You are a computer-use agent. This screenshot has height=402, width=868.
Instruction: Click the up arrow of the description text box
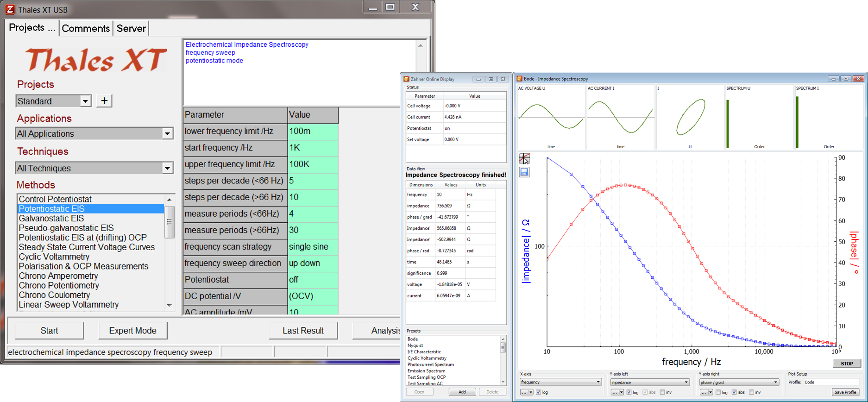(421, 45)
